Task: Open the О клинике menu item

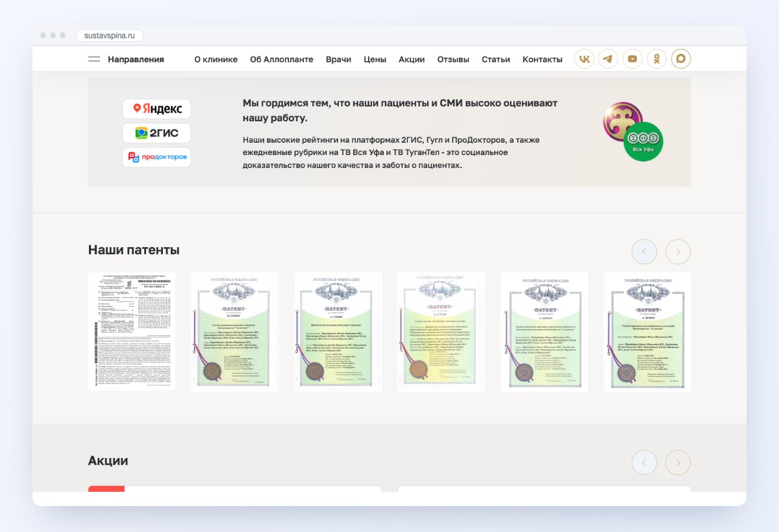Action: [216, 59]
